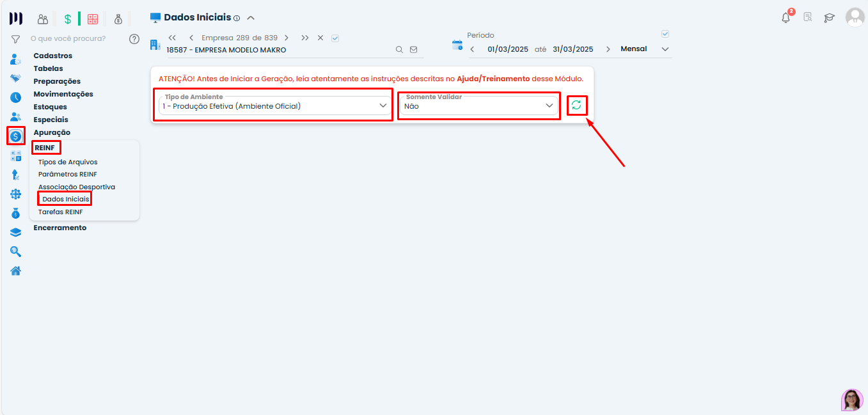The height and width of the screenshot is (415, 868).
Task: Click the home sidebar icon
Action: [16, 270]
